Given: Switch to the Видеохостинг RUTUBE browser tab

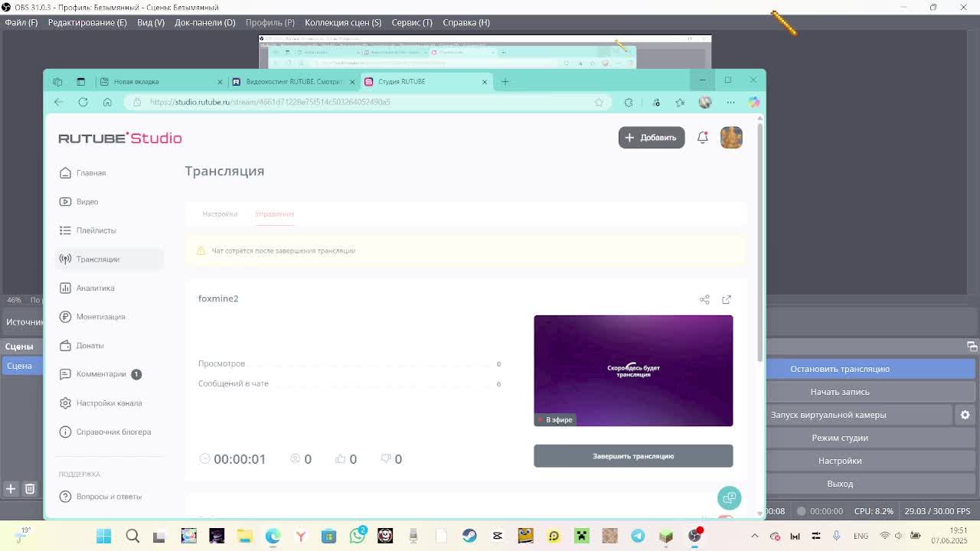Looking at the screenshot, I should pos(294,82).
